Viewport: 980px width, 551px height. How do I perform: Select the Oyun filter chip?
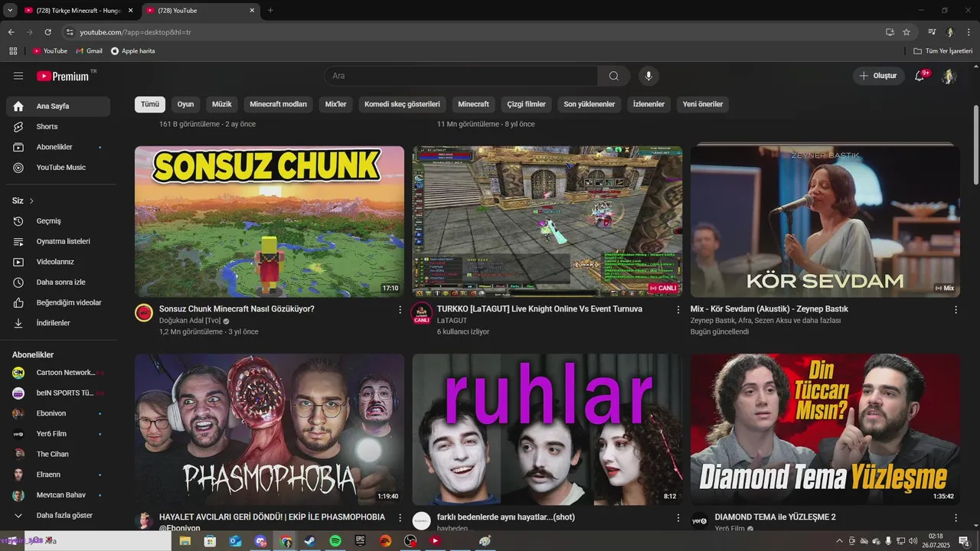click(x=186, y=104)
